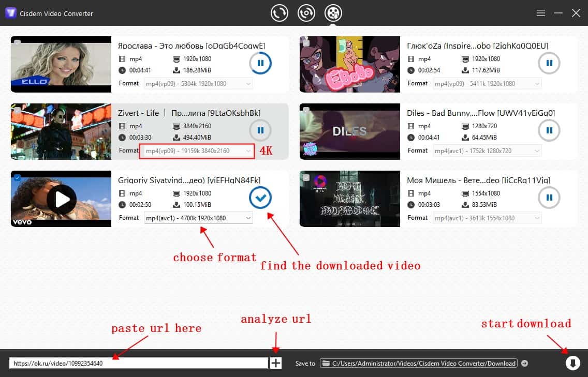Start download with the bottom-right arrow button
Image resolution: width=588 pixels, height=377 pixels.
pos(572,363)
